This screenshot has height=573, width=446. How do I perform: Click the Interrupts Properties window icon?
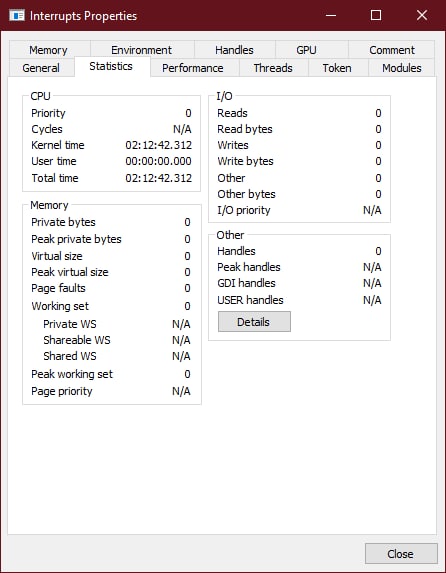coord(17,15)
